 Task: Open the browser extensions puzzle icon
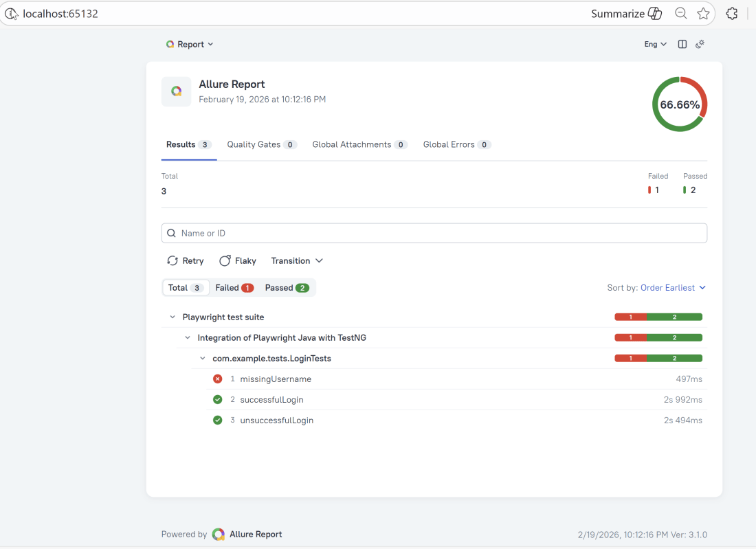[732, 14]
